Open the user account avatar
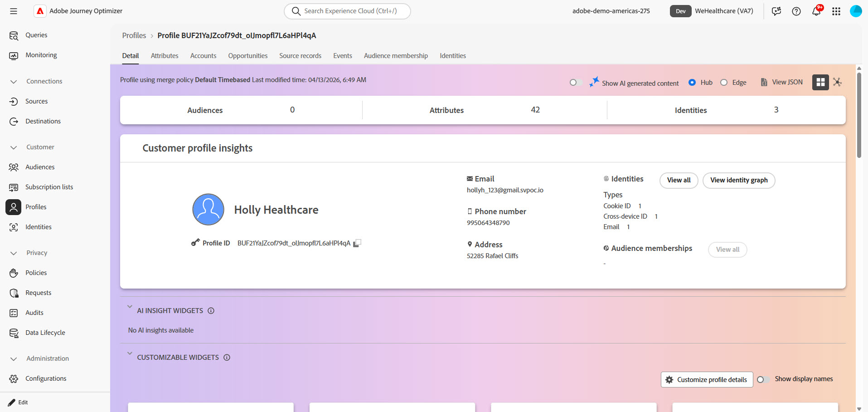Viewport: 868px width, 412px height. click(856, 11)
